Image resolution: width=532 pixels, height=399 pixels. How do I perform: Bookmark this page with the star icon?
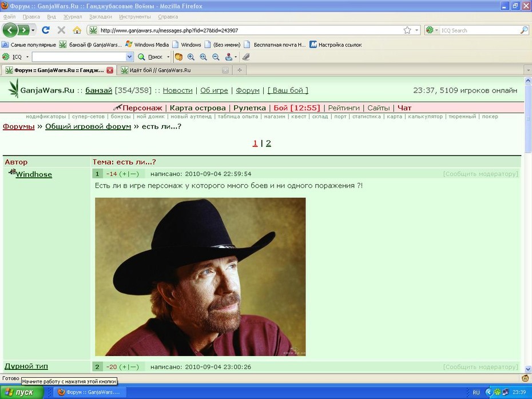407,30
